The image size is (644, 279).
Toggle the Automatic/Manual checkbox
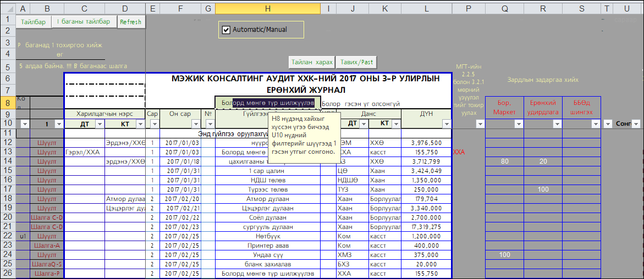[x=225, y=30]
